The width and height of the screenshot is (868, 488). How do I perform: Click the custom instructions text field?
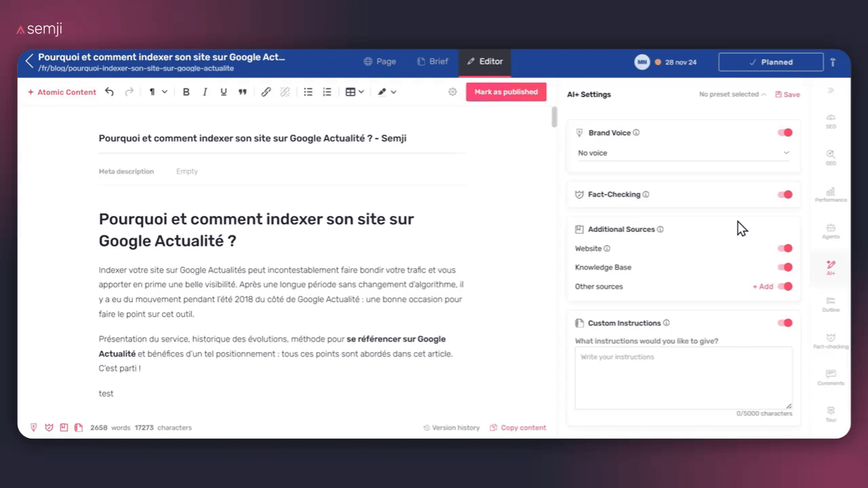click(x=683, y=378)
